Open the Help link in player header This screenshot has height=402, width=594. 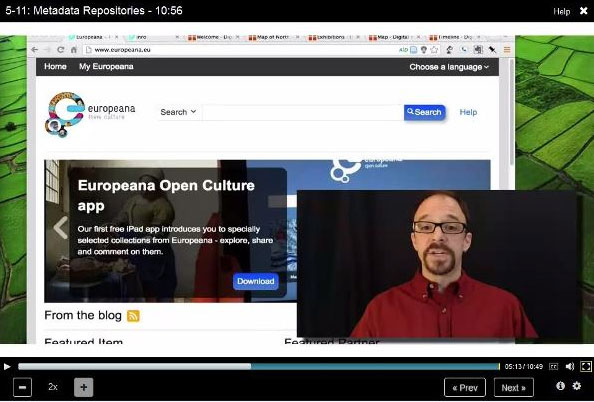pos(561,11)
